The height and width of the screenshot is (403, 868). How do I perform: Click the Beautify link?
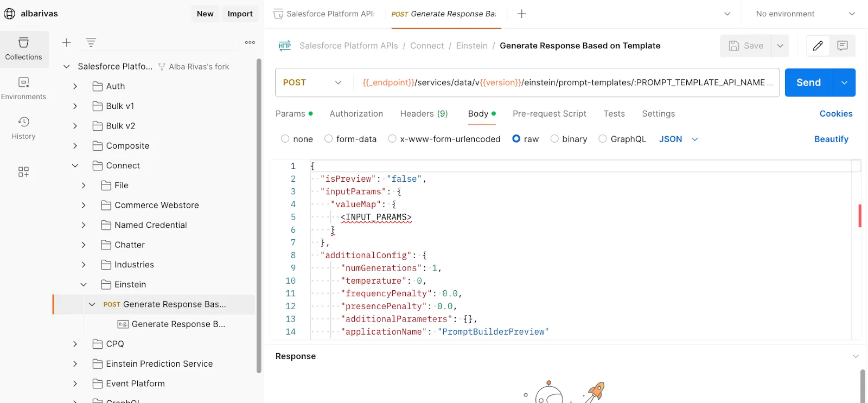coord(831,139)
